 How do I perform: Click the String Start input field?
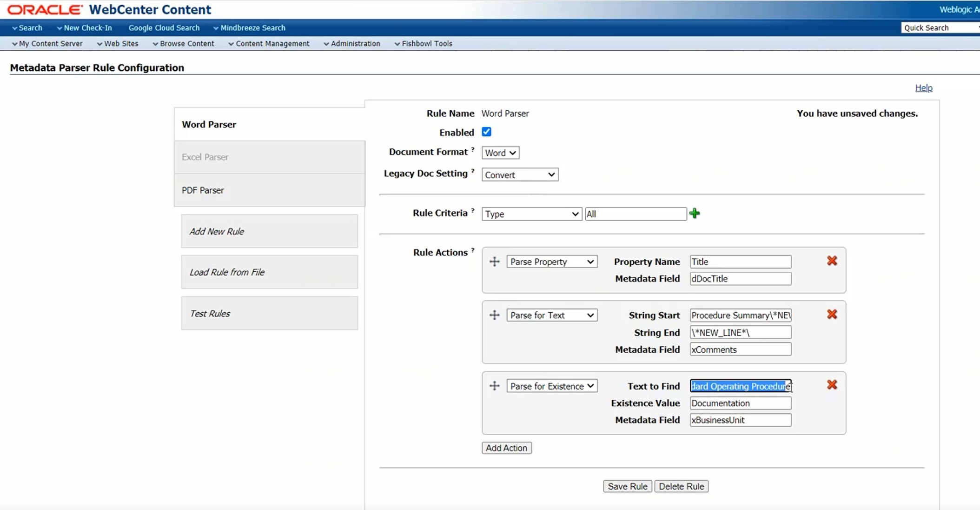coord(740,315)
